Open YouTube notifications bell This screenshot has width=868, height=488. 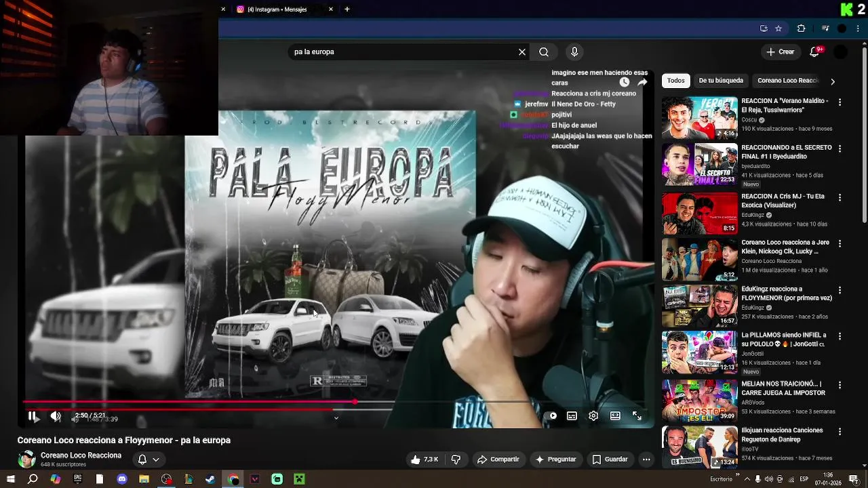tap(814, 52)
